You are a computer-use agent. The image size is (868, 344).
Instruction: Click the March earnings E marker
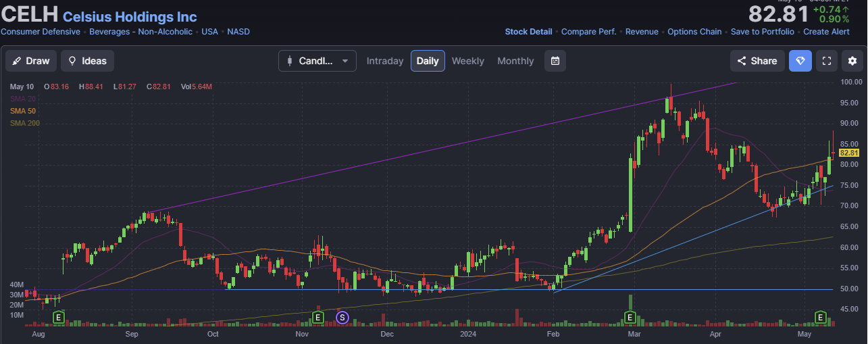[x=630, y=316]
